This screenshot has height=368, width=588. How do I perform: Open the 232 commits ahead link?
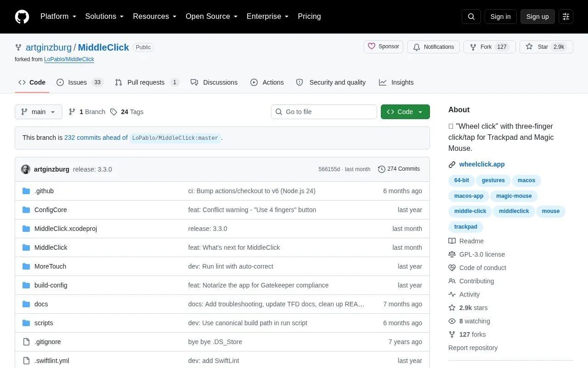click(x=96, y=138)
